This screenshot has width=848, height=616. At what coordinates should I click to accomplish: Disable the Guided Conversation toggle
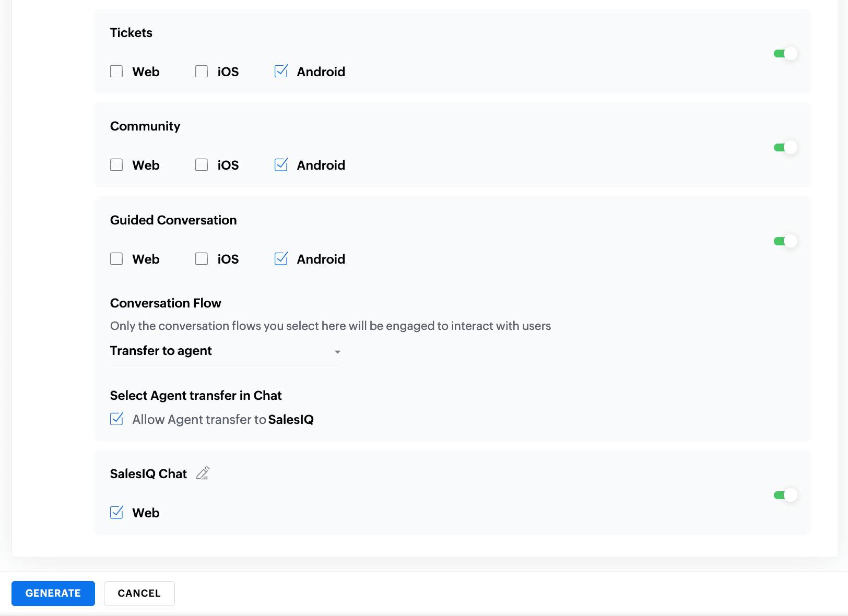[x=785, y=241]
